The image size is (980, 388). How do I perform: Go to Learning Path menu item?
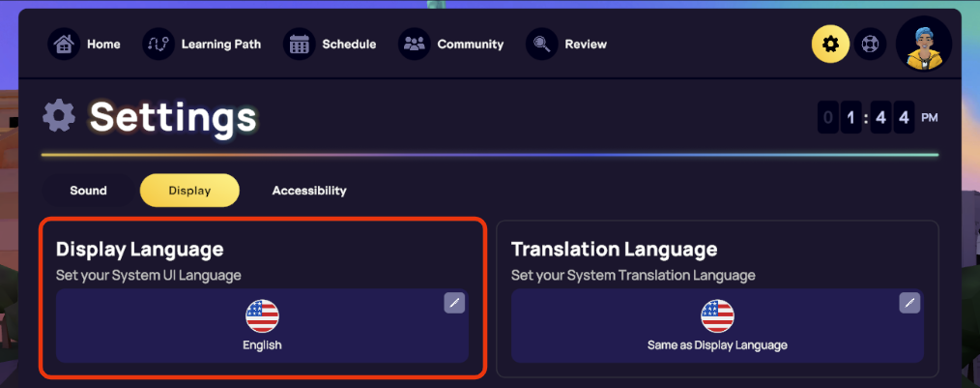pyautogui.click(x=221, y=45)
